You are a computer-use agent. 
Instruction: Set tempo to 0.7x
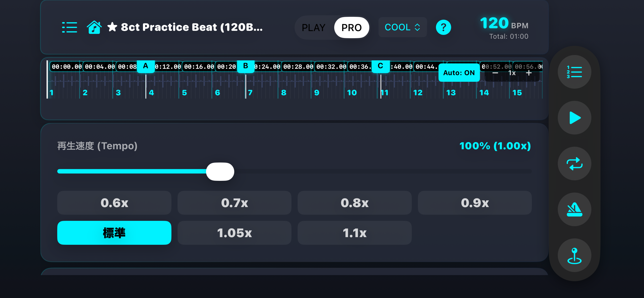(x=234, y=203)
